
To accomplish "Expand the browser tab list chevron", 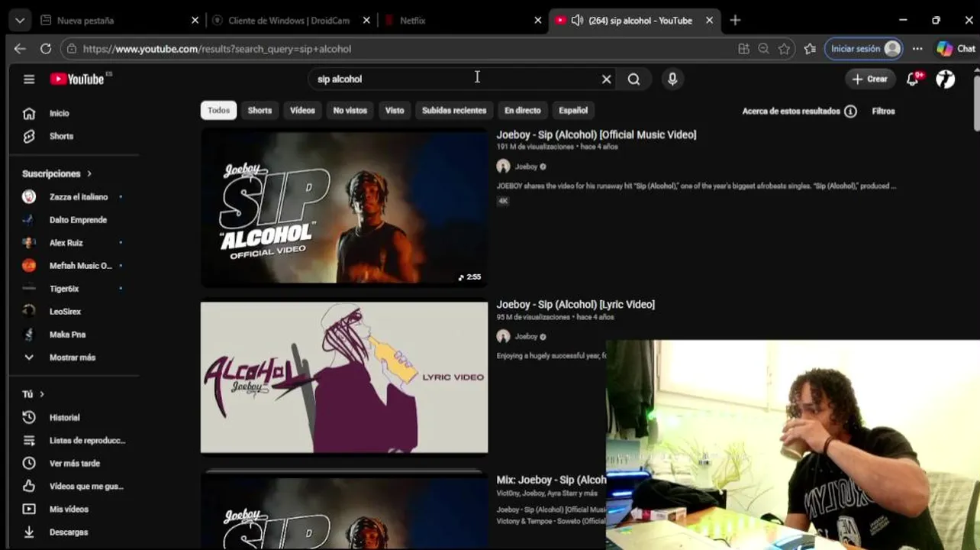I will point(20,21).
